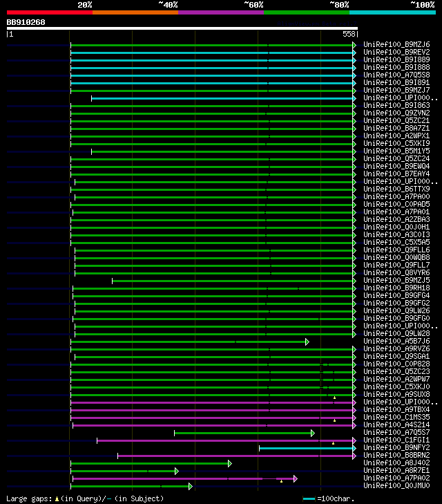
Task: Click the yellow gap marker on UniRef100_C1FGI1 row
Action: pyautogui.click(x=333, y=443)
